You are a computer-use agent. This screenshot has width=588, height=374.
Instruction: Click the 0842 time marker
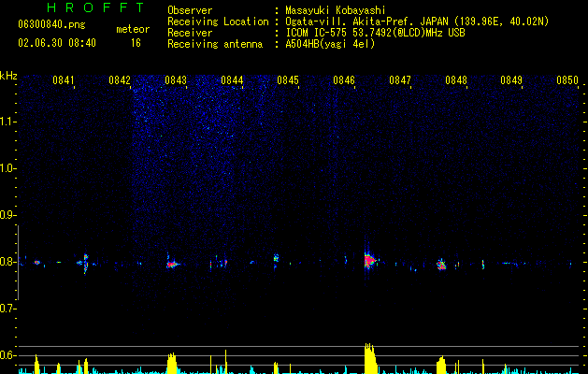click(120, 80)
